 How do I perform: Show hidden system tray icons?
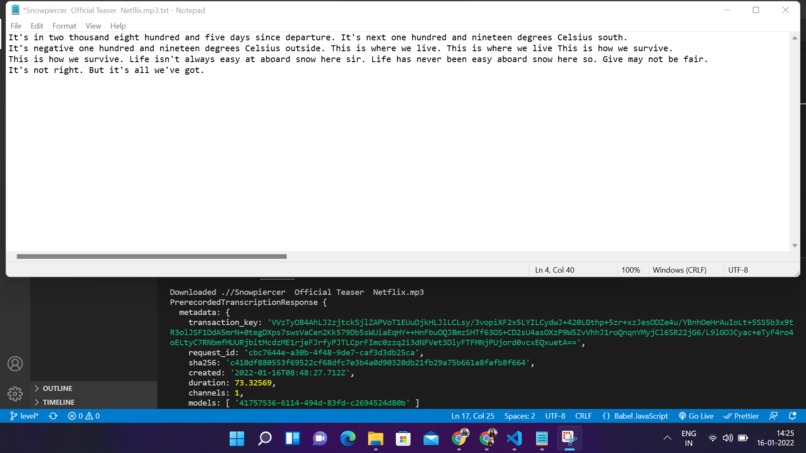tap(667, 438)
